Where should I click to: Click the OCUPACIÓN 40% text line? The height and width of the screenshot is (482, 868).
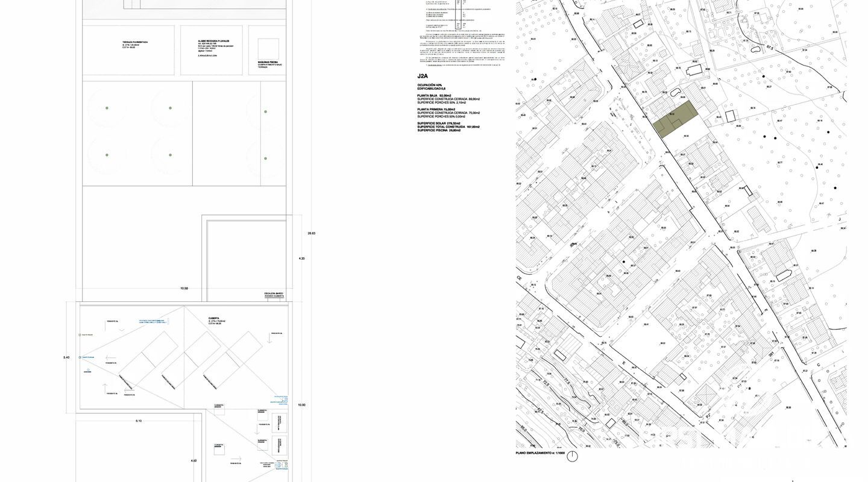430,86
